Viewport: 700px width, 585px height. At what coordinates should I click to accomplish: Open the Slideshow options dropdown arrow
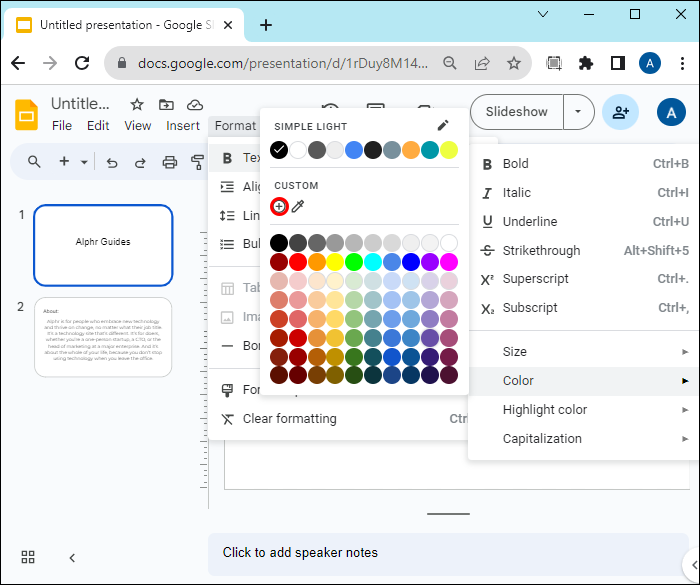[578, 112]
